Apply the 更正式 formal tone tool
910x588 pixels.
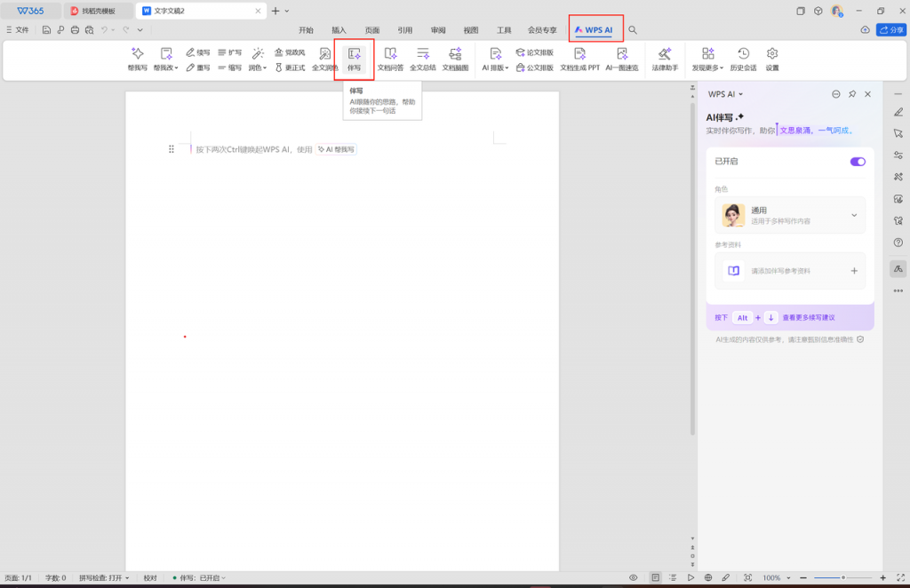click(290, 68)
